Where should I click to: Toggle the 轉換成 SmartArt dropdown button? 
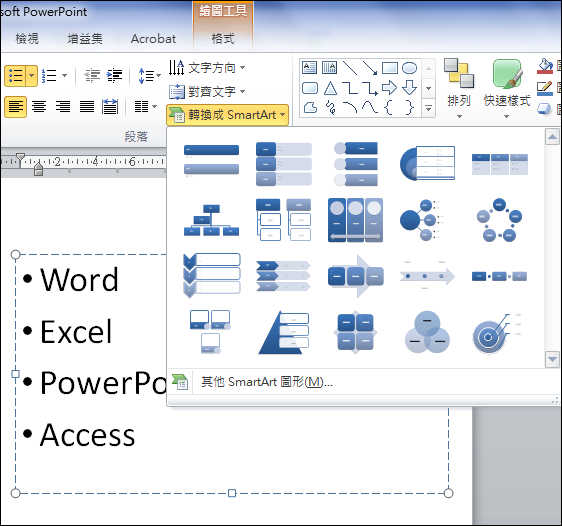pyautogui.click(x=228, y=115)
